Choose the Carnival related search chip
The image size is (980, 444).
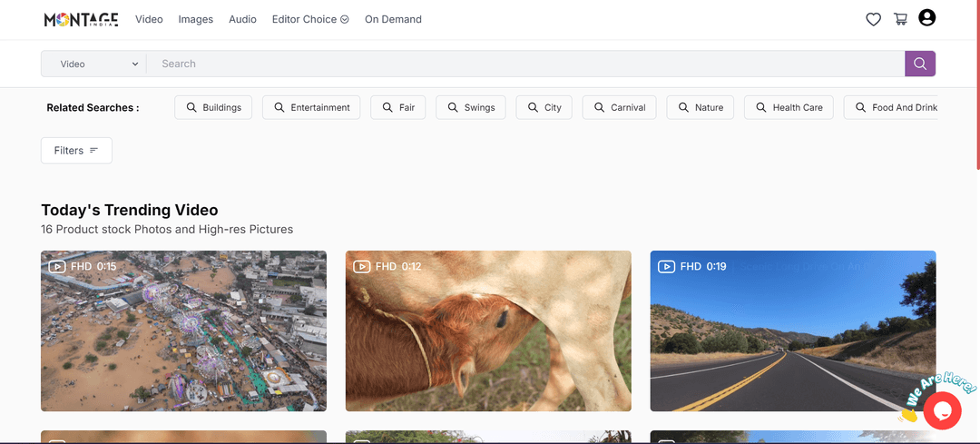(619, 107)
